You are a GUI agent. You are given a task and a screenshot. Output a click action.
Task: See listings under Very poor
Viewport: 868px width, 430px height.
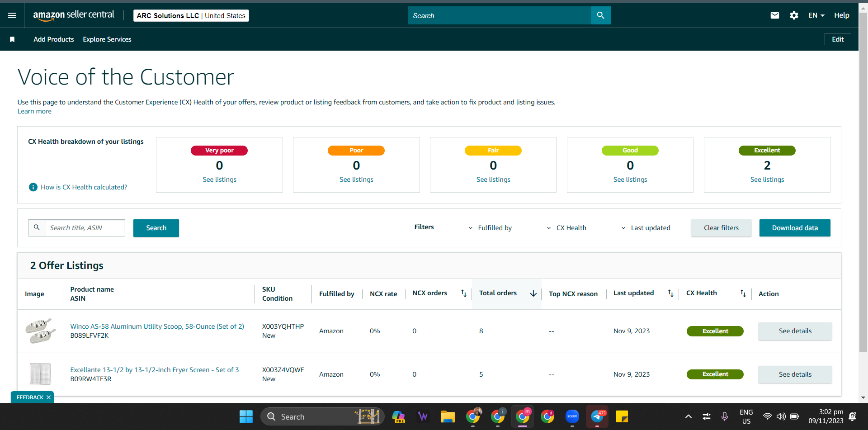coord(219,180)
